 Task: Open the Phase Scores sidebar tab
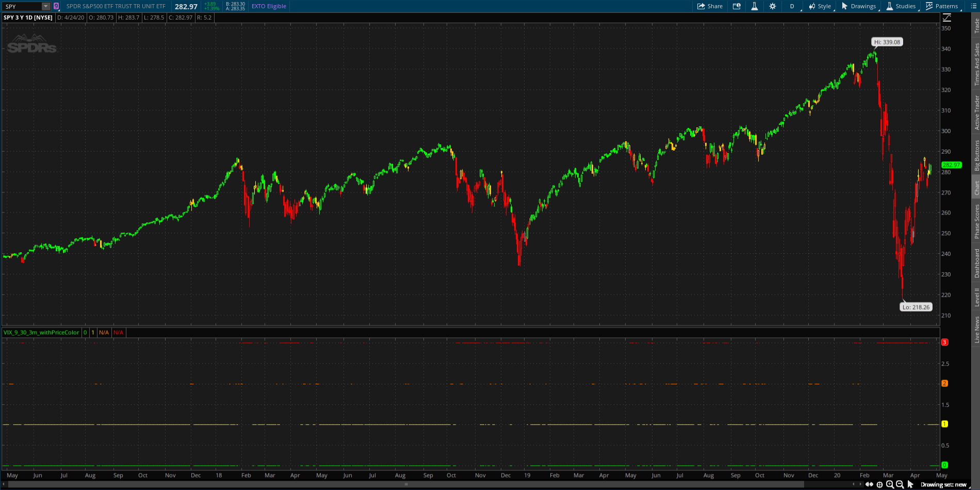pyautogui.click(x=976, y=221)
